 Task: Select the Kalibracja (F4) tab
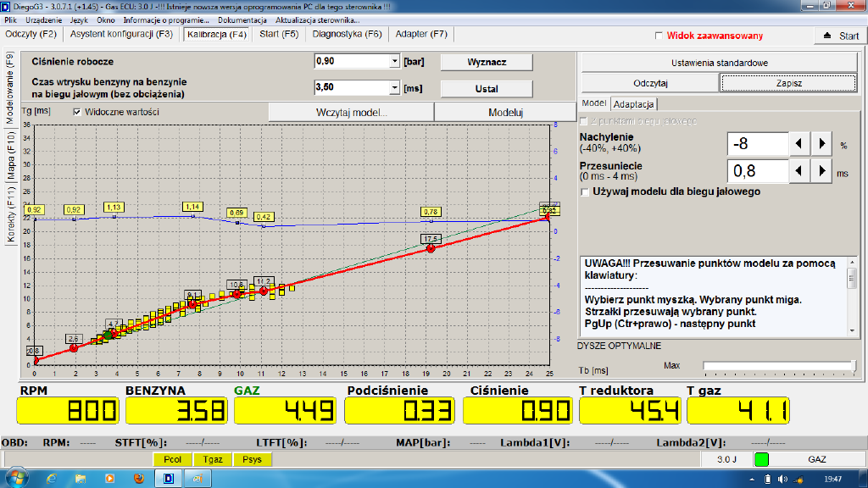[x=217, y=34]
